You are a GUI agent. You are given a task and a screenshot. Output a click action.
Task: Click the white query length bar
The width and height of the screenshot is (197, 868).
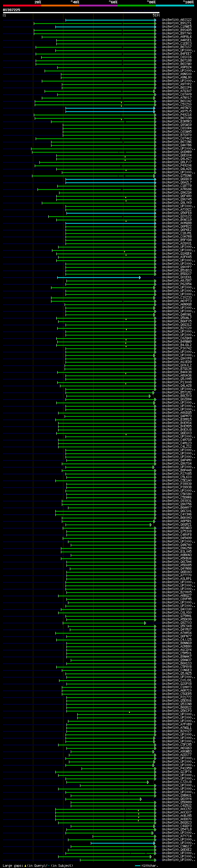tap(81, 12)
